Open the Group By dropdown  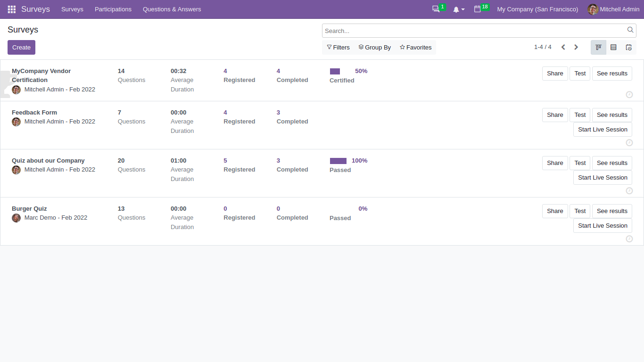click(x=375, y=47)
